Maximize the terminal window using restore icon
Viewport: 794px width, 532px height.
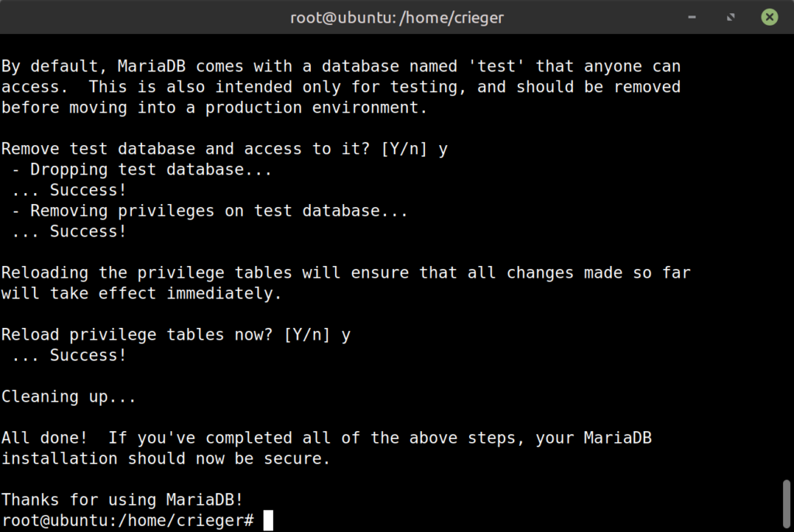730,17
